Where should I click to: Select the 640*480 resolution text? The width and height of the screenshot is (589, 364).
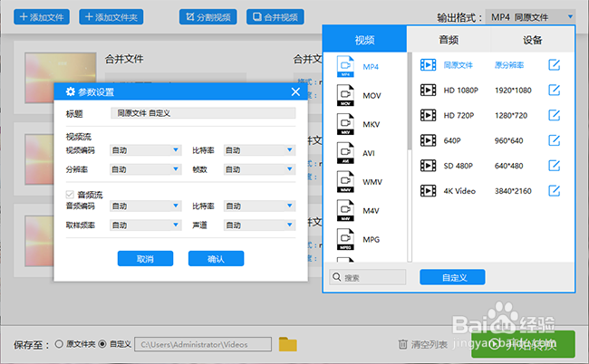509,166
